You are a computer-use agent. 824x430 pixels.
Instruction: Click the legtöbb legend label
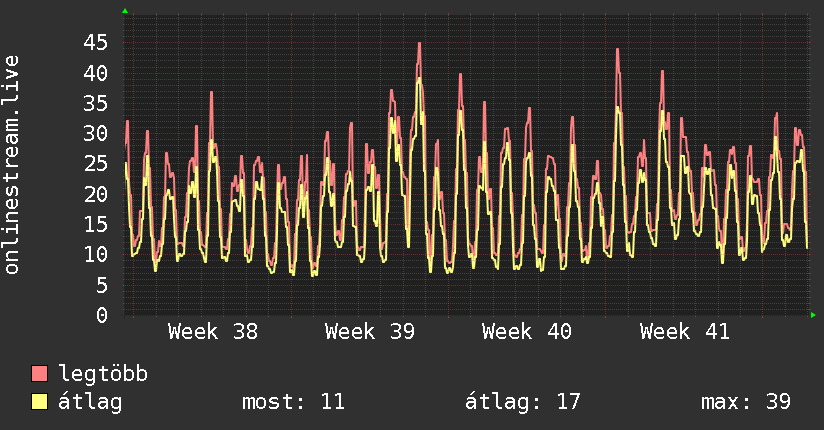pyautogui.click(x=103, y=374)
